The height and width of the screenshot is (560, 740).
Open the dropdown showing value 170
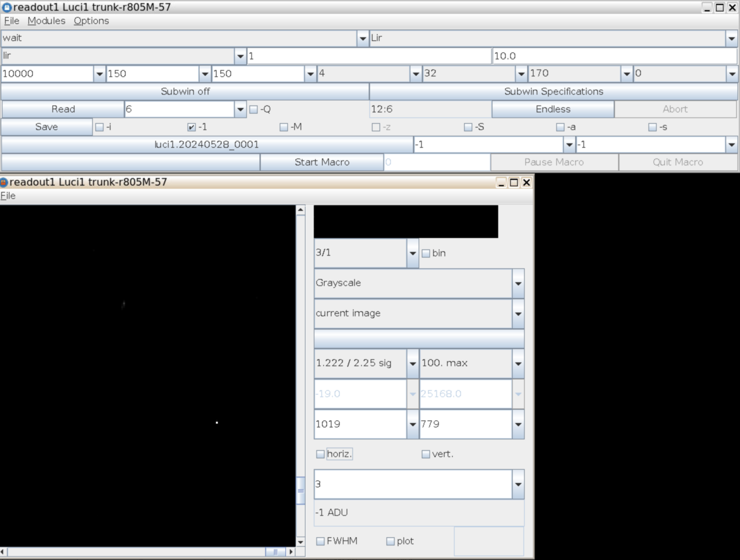[626, 74]
